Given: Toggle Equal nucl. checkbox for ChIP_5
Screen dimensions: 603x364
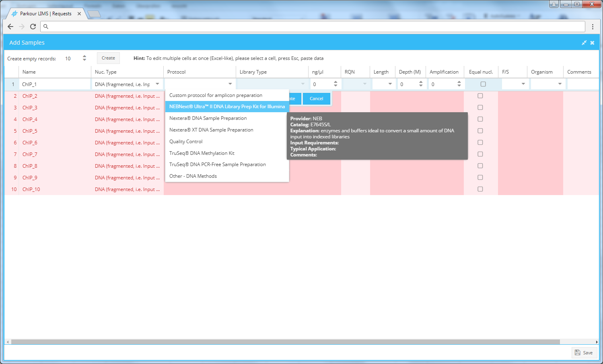Looking at the screenshot, I should (480, 131).
